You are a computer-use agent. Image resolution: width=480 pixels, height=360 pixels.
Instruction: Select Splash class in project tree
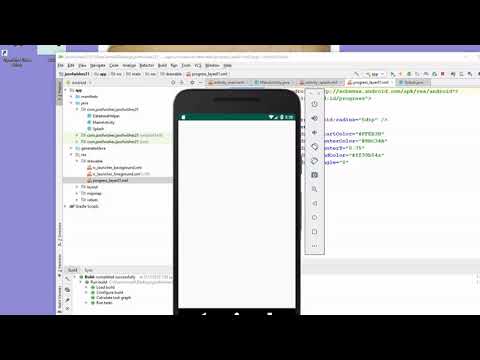[x=96, y=129]
